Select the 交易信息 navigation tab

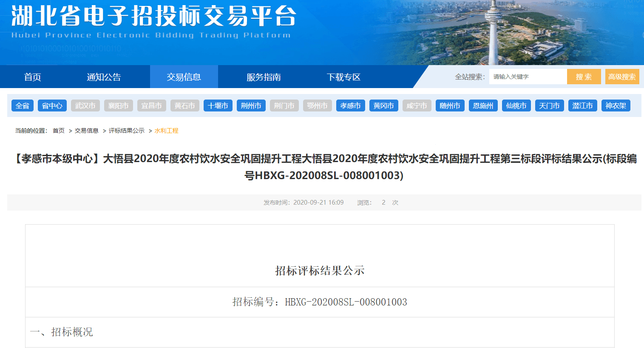click(184, 77)
